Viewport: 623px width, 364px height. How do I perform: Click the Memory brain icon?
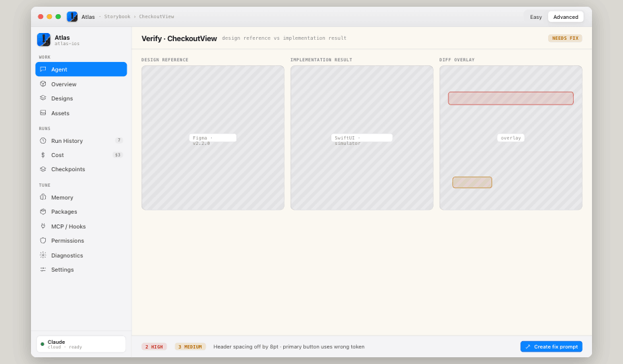click(43, 197)
